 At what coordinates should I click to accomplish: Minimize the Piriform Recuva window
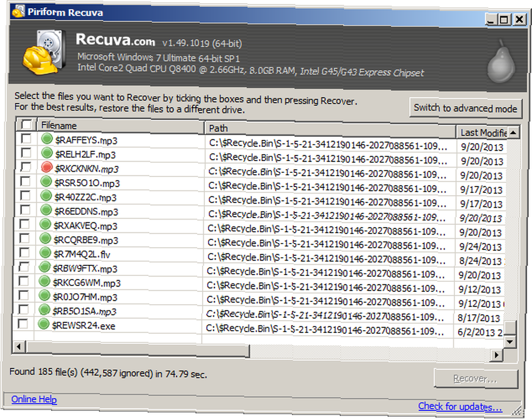click(491, 20)
